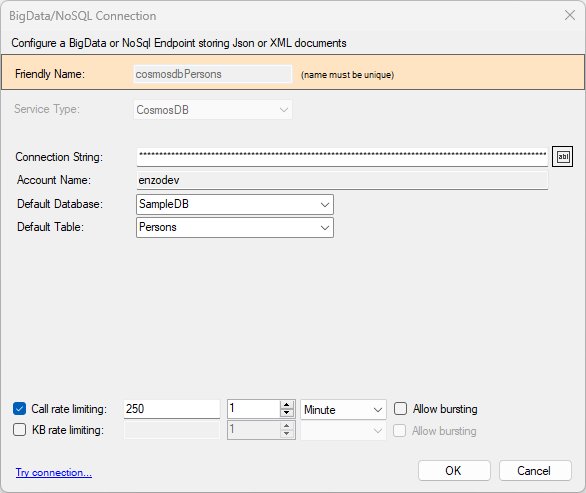
Task: Click the Friendly Name field cosmosdbPersons
Action: (x=213, y=74)
